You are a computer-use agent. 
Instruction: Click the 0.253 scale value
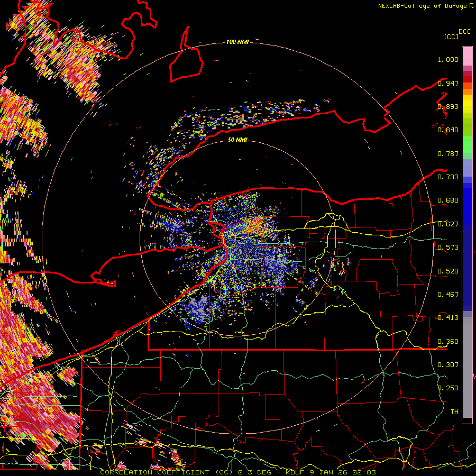click(448, 388)
